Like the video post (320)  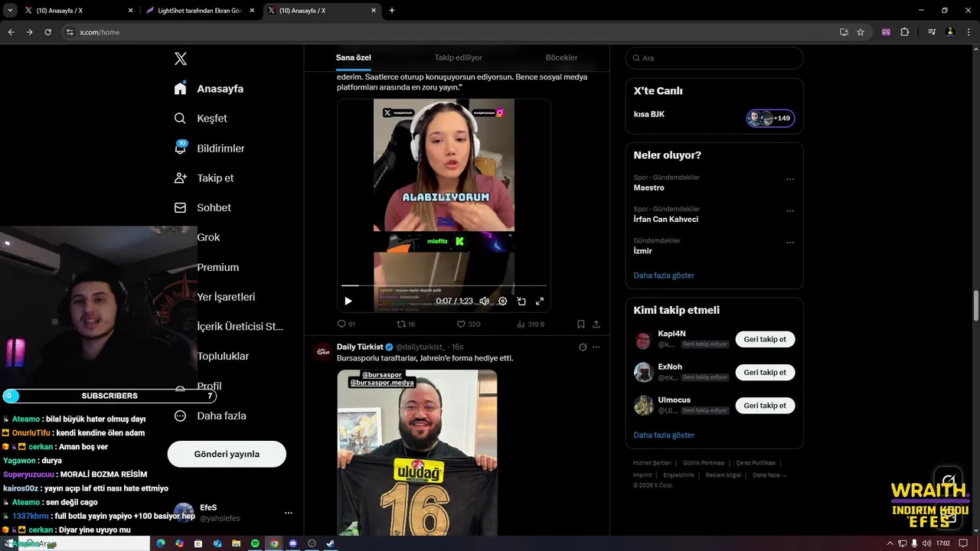(x=469, y=324)
